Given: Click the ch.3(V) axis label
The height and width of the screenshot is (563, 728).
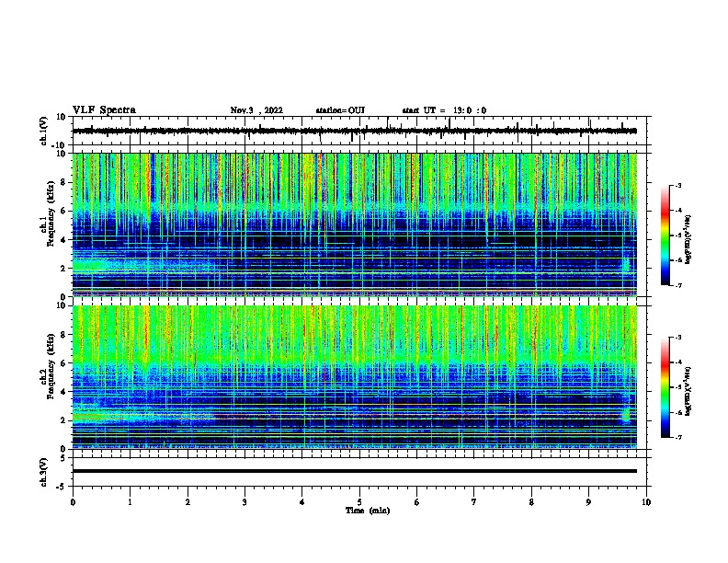Looking at the screenshot, I should [x=44, y=472].
